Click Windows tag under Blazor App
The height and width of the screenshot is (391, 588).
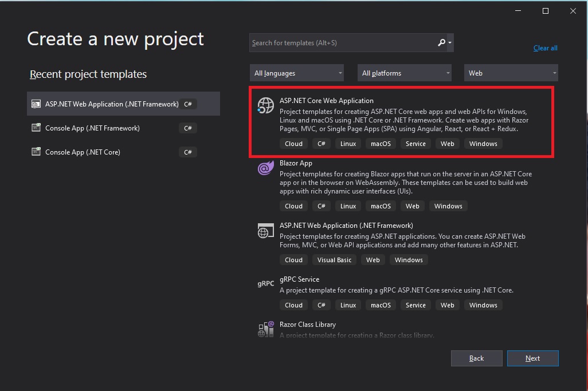pos(448,206)
